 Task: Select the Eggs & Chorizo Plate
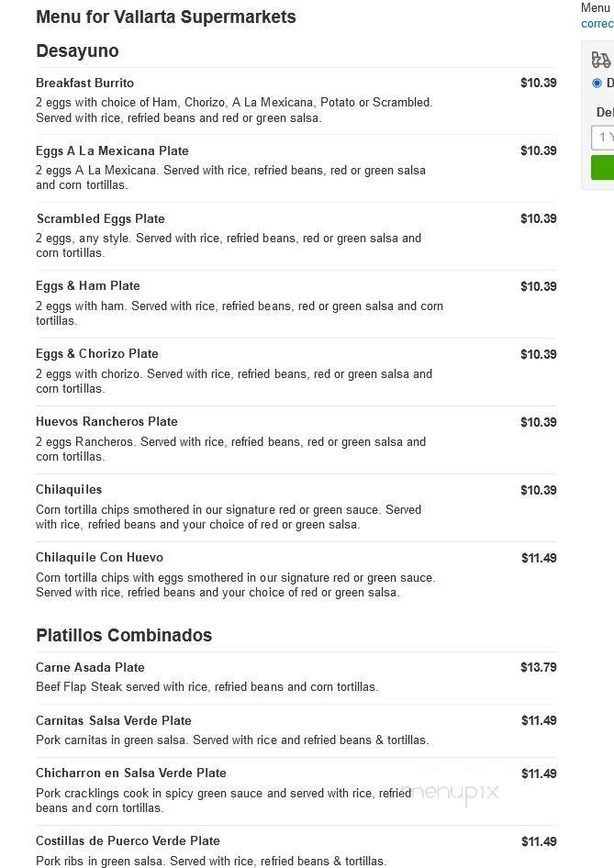[96, 353]
